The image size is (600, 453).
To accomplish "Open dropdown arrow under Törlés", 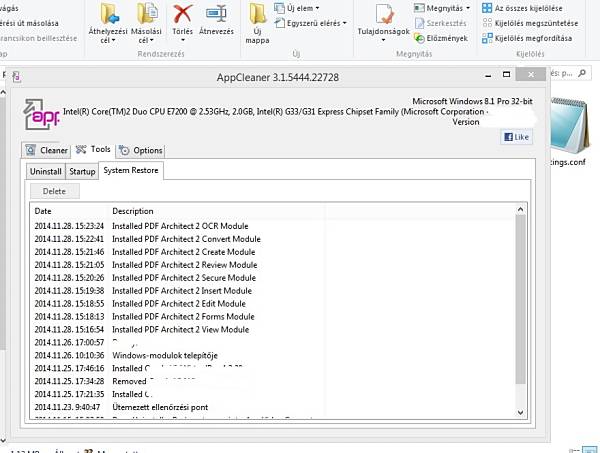I will point(183,40).
